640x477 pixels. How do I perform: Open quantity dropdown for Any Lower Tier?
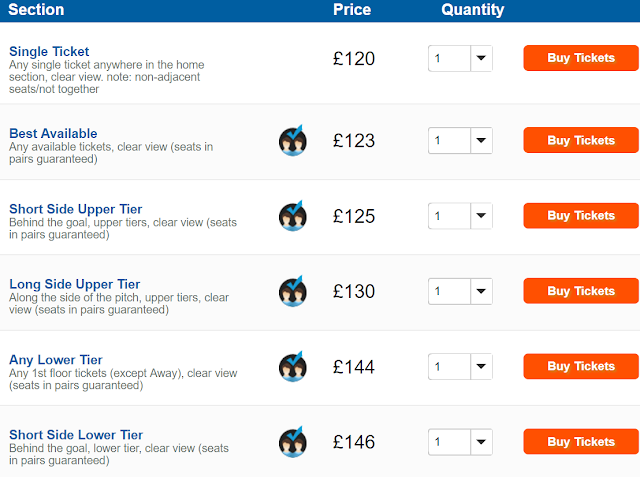pyautogui.click(x=460, y=367)
